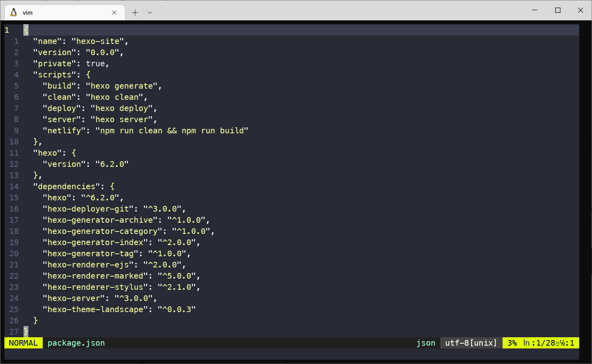This screenshot has height=364, width=592.
Task: Click the "hexo server" script value
Action: (x=122, y=119)
